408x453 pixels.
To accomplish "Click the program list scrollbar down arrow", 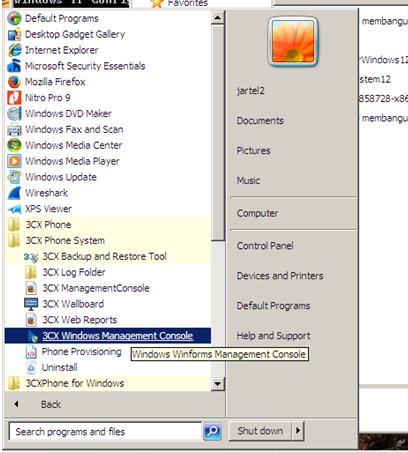I will tap(218, 384).
